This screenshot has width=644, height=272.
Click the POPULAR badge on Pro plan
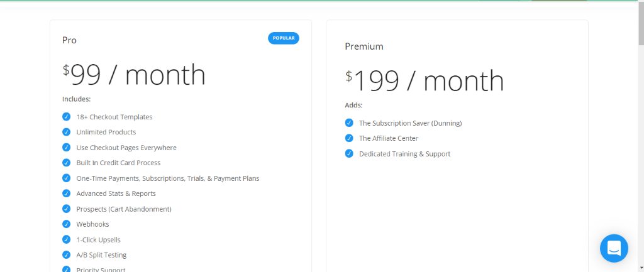click(284, 38)
